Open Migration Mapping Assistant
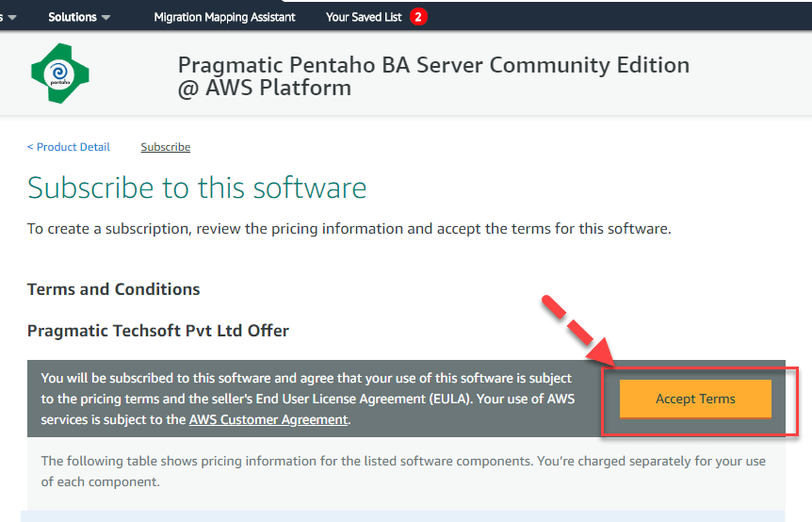This screenshot has height=522, width=812. pos(224,17)
